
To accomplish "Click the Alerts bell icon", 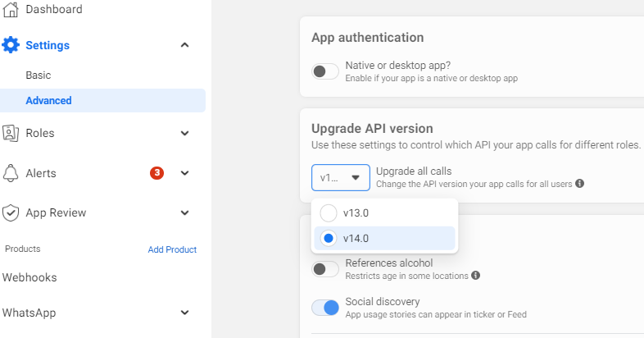I will [11, 173].
